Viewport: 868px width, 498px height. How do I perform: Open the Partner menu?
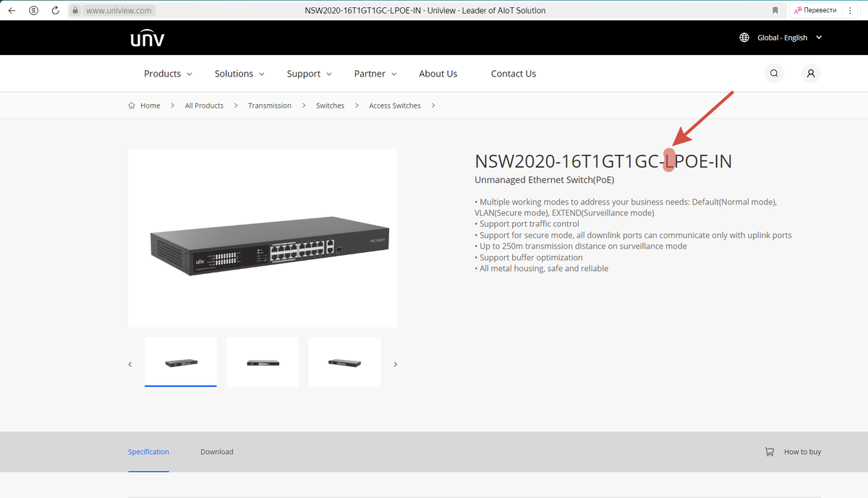pos(370,74)
